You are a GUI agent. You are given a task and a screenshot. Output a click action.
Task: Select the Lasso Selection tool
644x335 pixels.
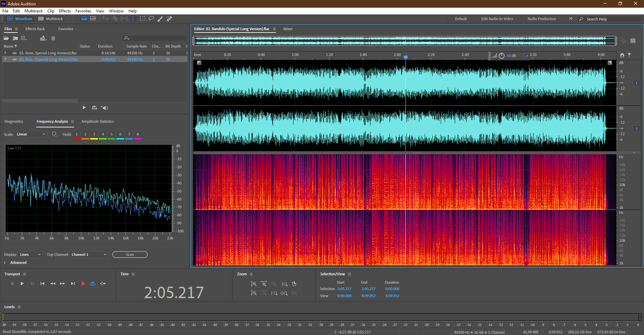coord(151,19)
